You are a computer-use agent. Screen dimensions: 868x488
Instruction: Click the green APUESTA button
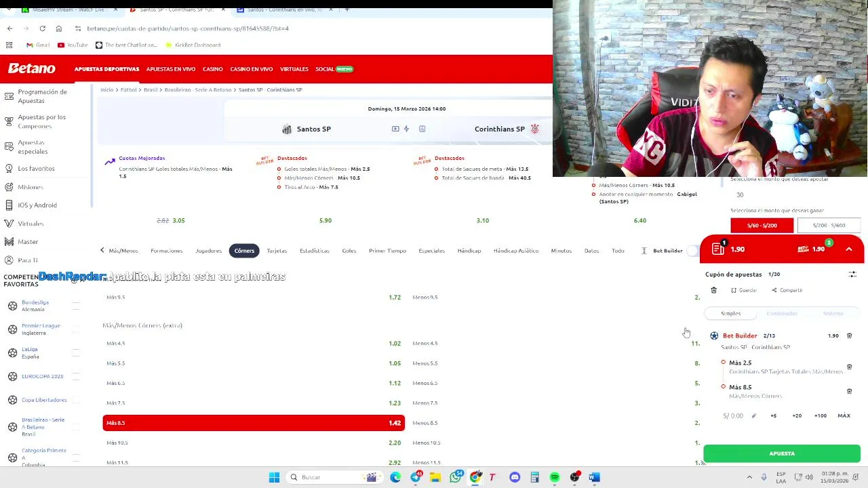coord(782,453)
